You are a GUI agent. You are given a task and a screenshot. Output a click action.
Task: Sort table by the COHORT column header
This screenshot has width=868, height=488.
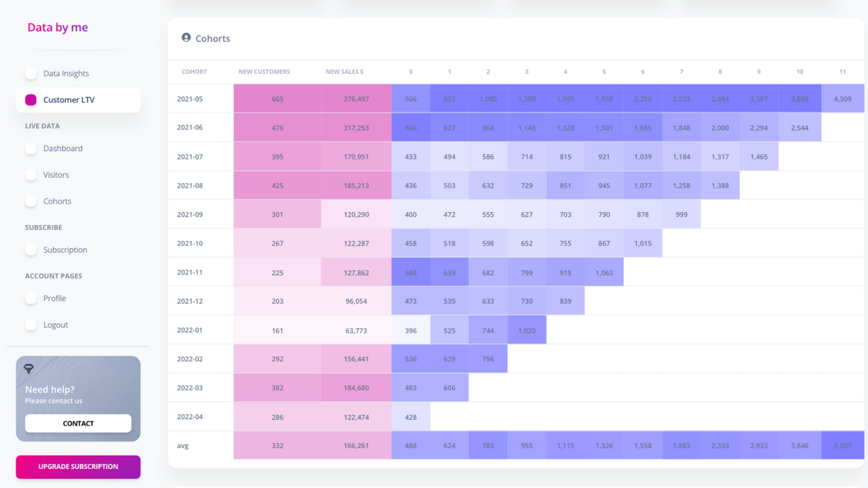tap(194, 71)
